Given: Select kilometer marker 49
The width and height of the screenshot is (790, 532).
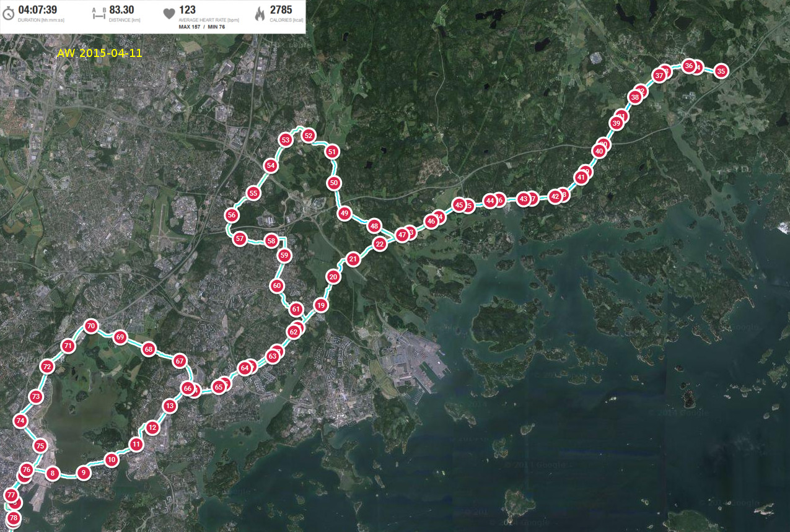Looking at the screenshot, I should [345, 213].
